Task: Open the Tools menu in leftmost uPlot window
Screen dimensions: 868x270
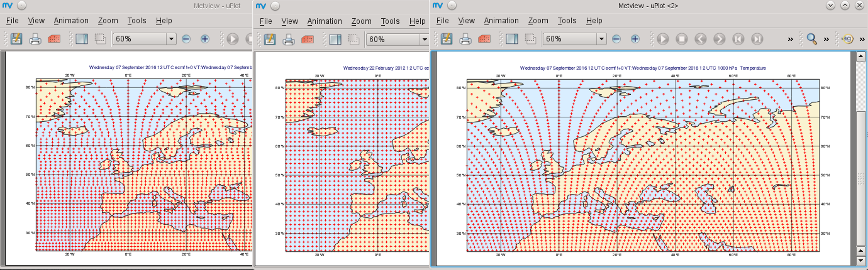Action: click(x=136, y=21)
